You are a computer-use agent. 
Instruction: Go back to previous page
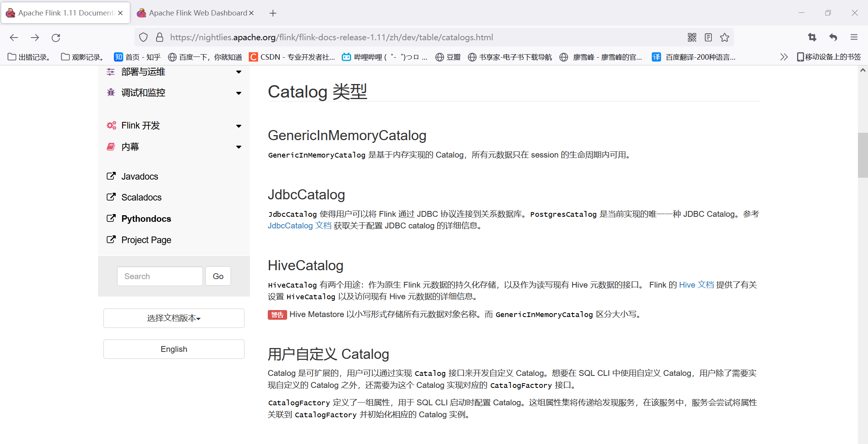tap(14, 38)
